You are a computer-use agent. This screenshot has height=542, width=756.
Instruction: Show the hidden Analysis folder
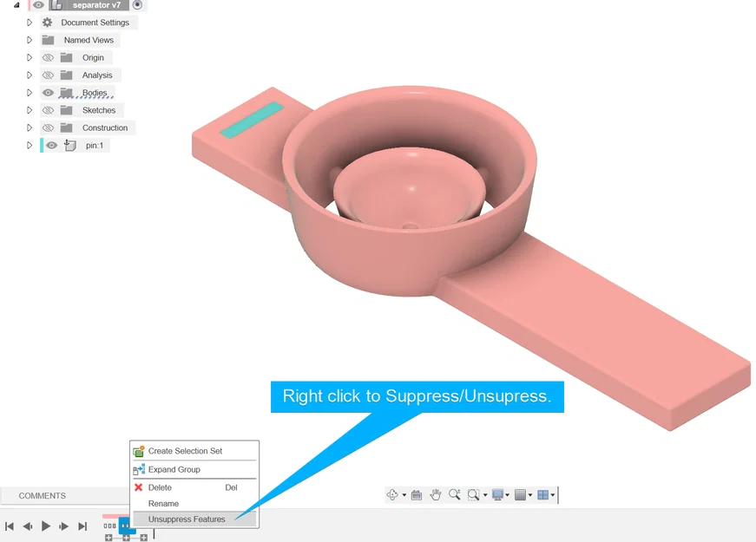click(x=48, y=75)
